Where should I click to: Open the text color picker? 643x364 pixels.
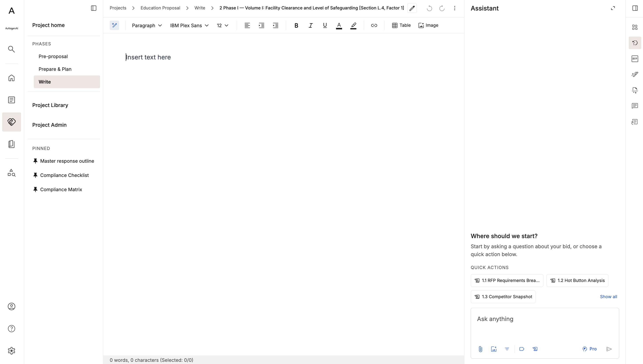point(339,25)
